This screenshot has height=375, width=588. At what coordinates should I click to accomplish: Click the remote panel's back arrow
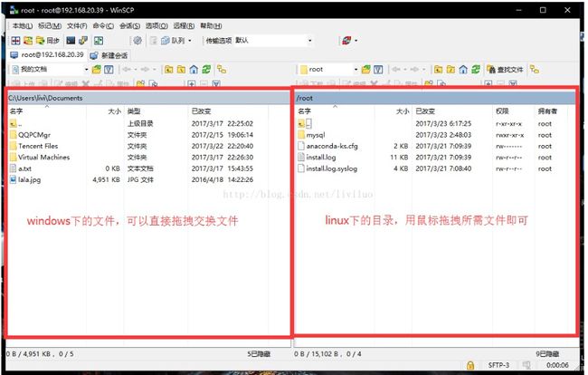(395, 70)
